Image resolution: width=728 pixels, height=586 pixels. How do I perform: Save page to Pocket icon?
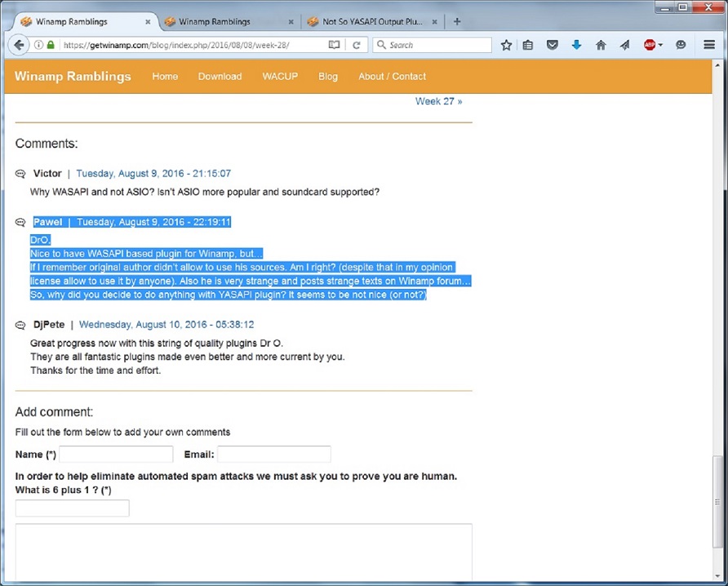[x=553, y=46]
